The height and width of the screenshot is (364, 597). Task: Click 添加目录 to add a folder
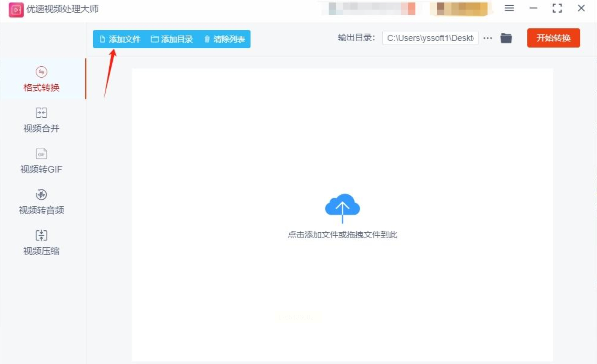(172, 39)
